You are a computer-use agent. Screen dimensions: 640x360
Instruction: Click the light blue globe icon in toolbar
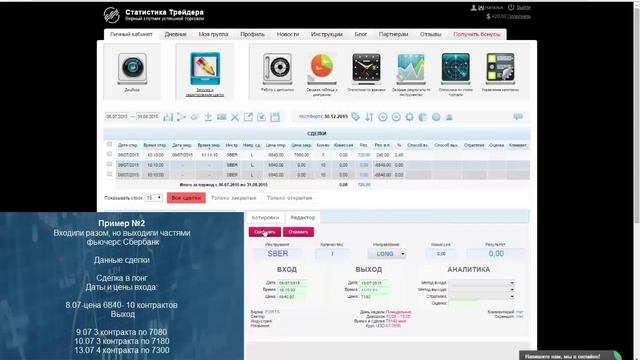pos(436,117)
